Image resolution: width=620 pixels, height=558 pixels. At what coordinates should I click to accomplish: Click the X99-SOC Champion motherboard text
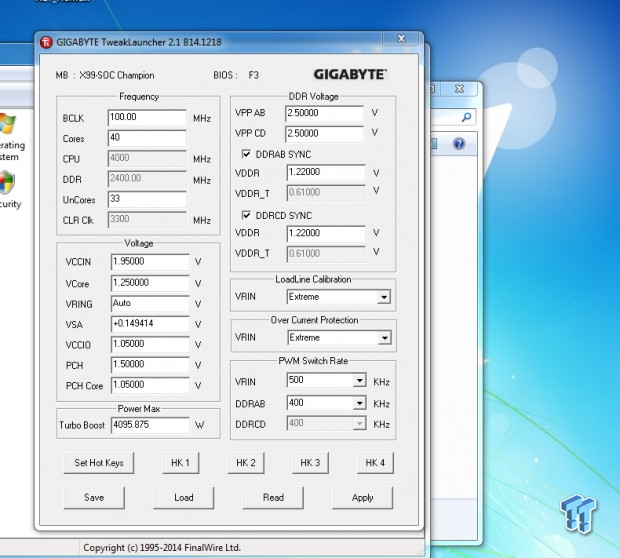pos(117,75)
